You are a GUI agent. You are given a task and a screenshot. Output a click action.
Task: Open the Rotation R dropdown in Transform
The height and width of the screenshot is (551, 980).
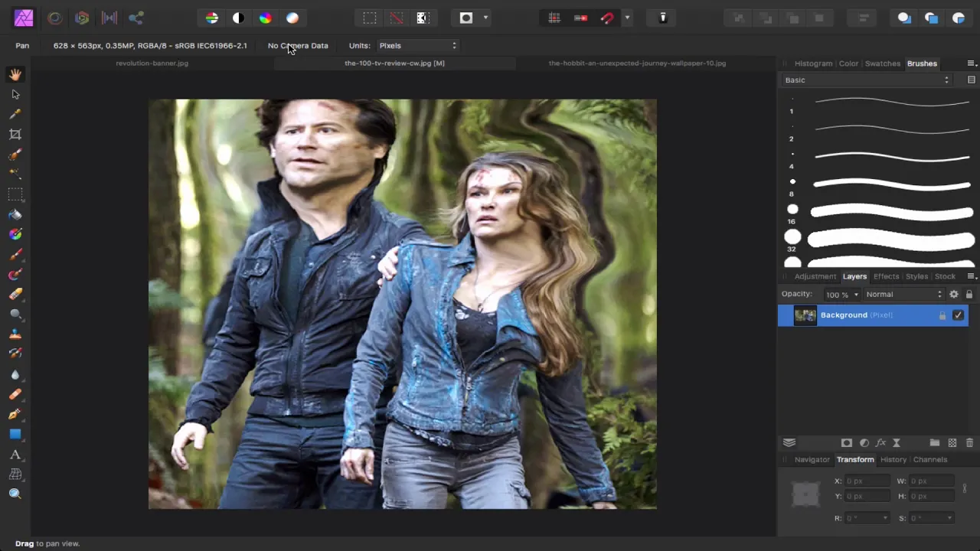(886, 518)
